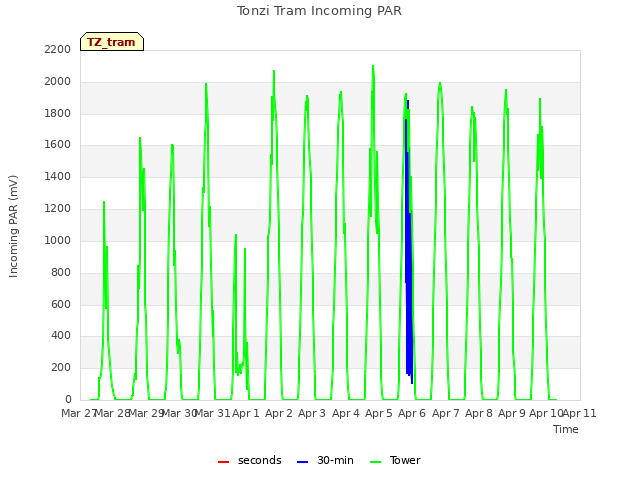The image size is (640, 480).
Task: Click the y-axis tick '400'
Action: coord(61,336)
